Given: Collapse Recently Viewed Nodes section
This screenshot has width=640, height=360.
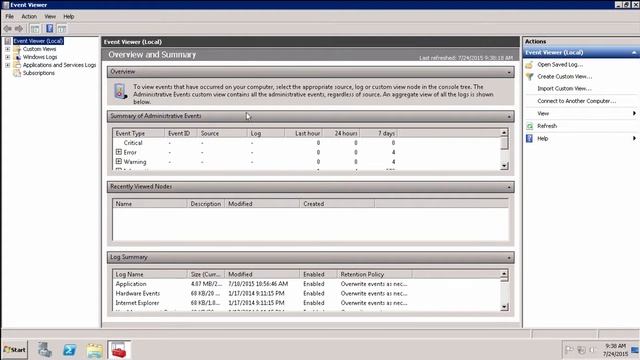Looking at the screenshot, I should pyautogui.click(x=509, y=187).
